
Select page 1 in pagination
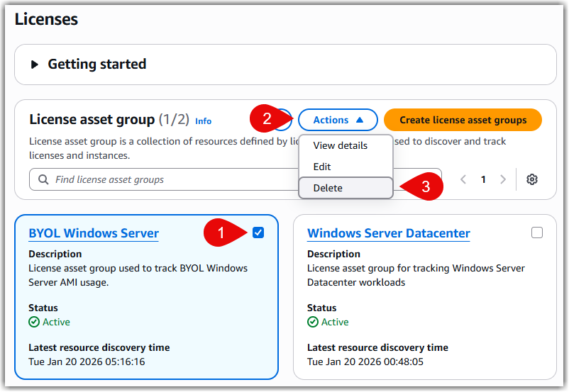click(483, 179)
